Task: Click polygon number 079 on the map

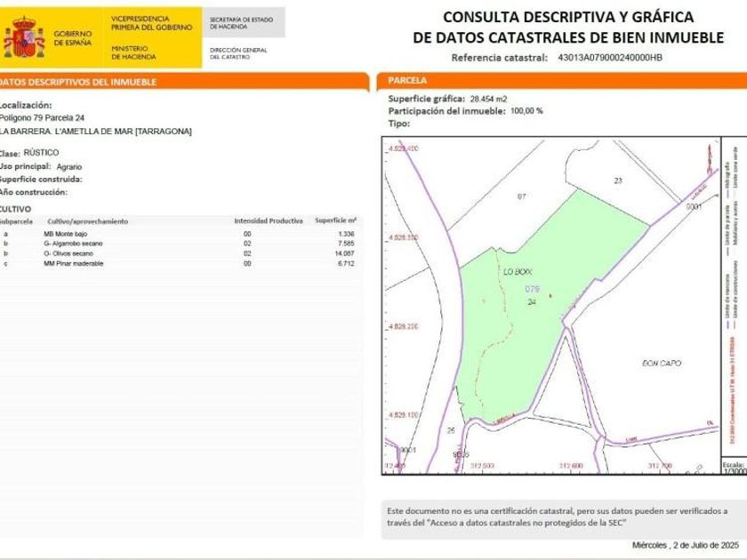Action: tap(532, 289)
